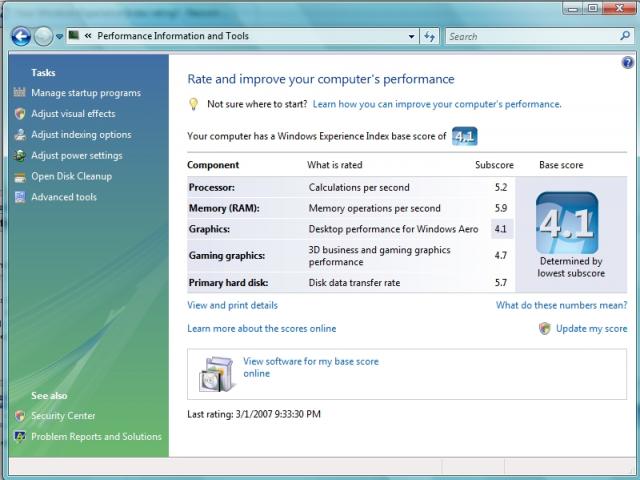Click into the Search input field

[531, 37]
